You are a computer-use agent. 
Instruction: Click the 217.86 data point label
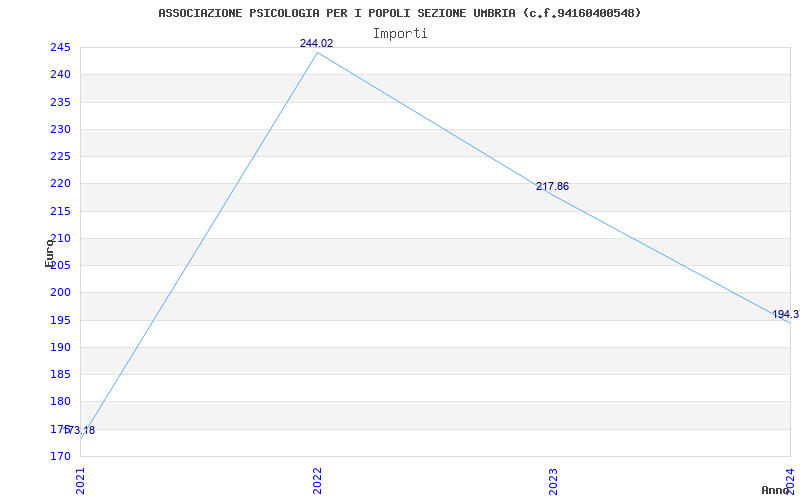point(552,187)
